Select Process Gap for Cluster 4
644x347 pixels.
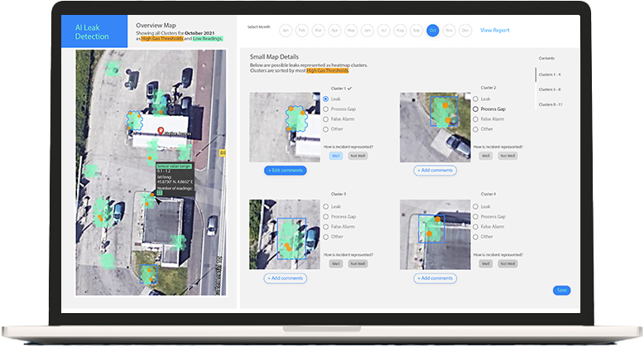[476, 217]
